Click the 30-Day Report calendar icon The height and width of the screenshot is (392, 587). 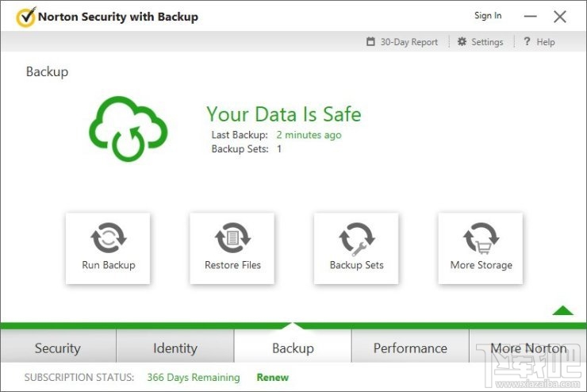pyautogui.click(x=370, y=41)
